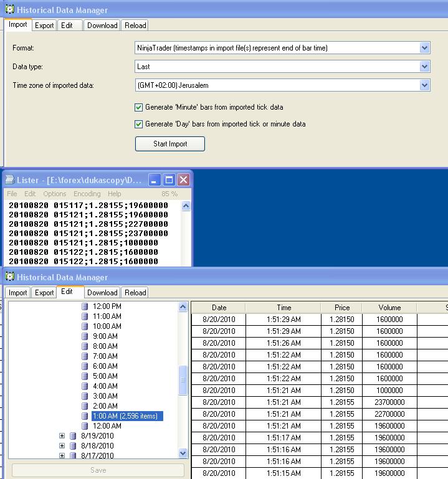
Task: Switch to Export tab in lower window
Action: (44, 293)
